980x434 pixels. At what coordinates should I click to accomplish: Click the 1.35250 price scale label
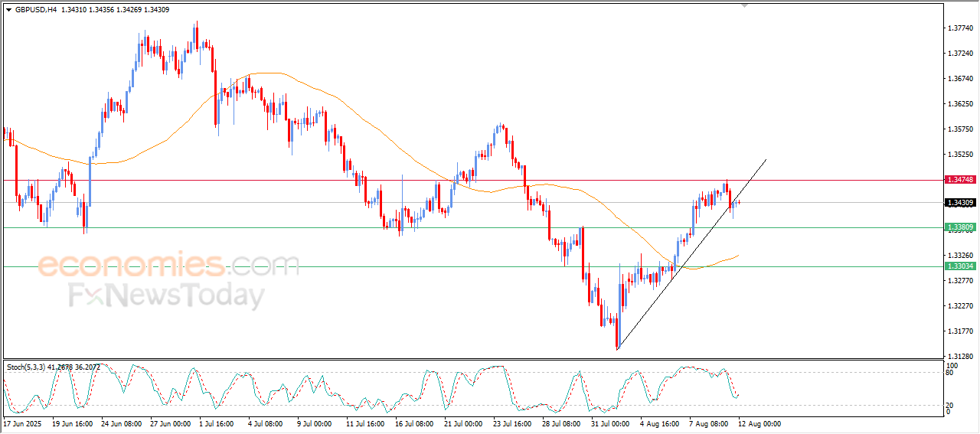[x=961, y=155]
